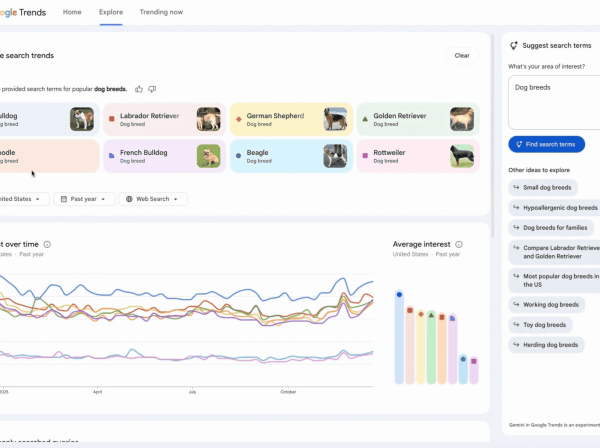Choose Hypoallergenic dog breeds idea

click(554, 207)
